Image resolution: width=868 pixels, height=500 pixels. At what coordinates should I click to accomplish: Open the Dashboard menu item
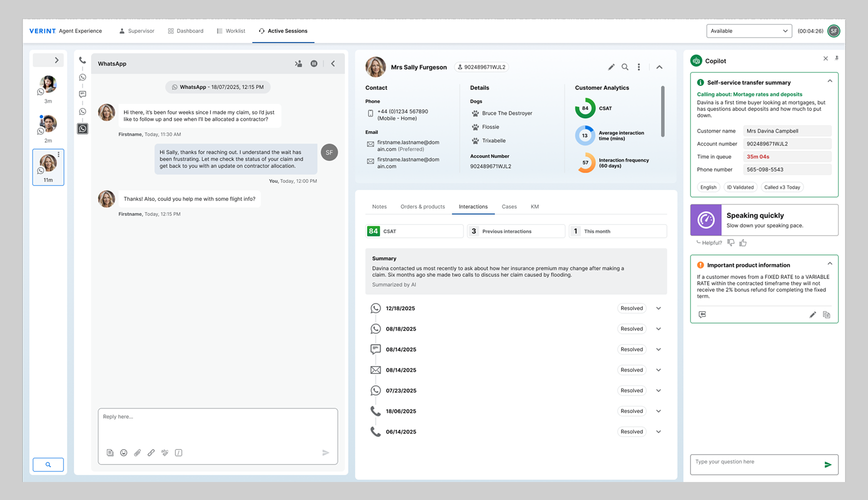click(x=185, y=31)
